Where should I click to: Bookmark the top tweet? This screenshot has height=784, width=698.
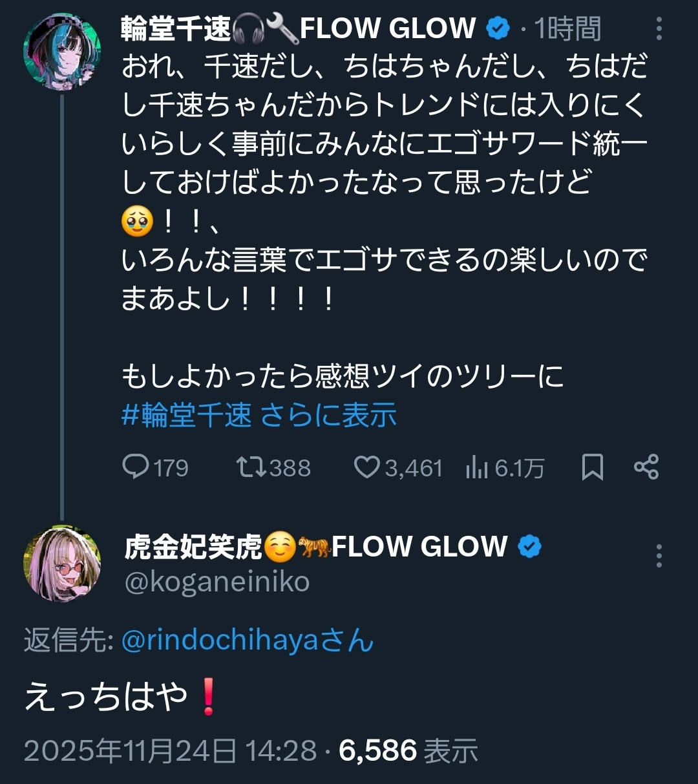click(592, 467)
